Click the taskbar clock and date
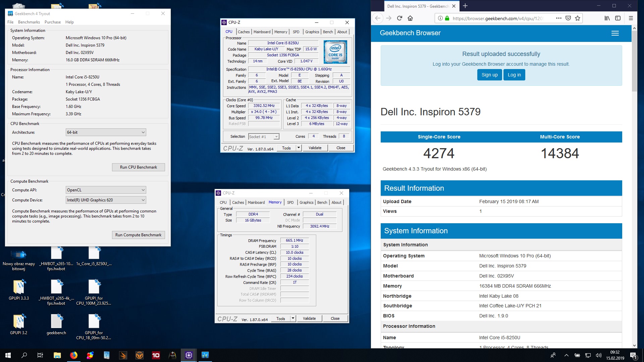The height and width of the screenshot is (362, 644). coord(615,355)
